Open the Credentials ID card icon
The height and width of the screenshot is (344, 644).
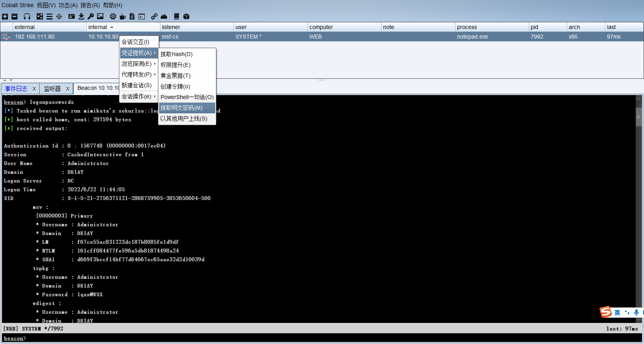(x=72, y=16)
